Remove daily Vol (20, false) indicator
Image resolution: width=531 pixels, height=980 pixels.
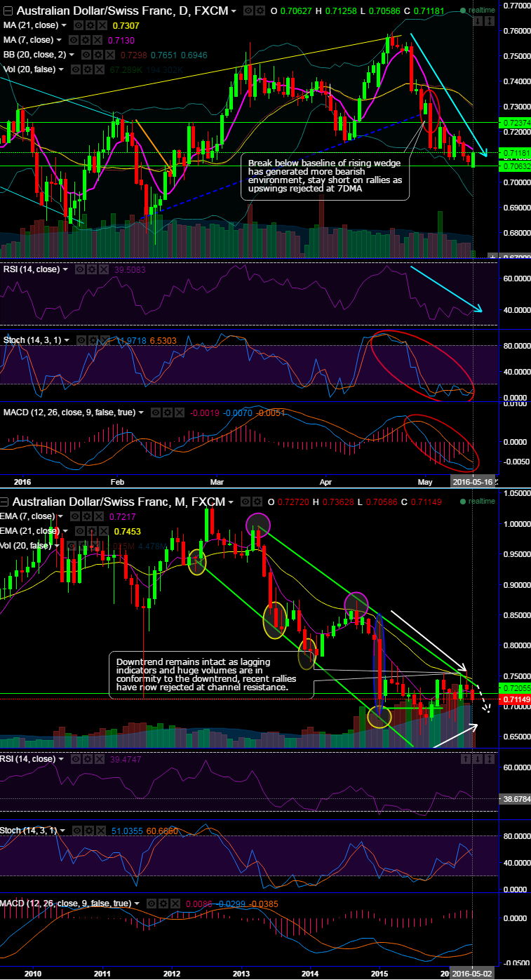coord(100,69)
